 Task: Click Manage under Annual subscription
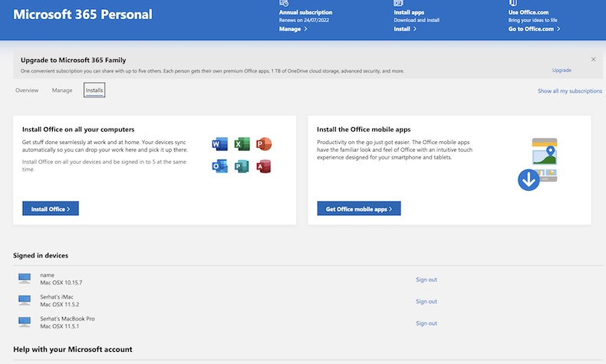point(293,29)
